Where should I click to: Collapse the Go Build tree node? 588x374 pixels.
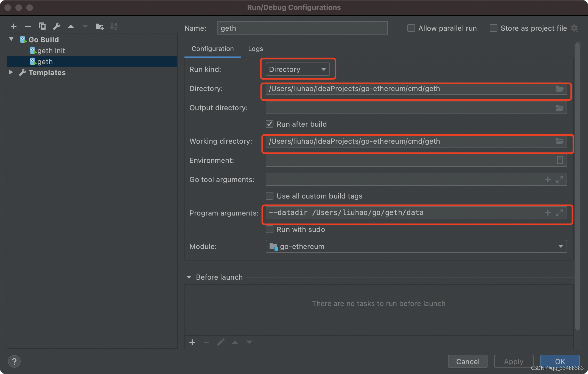pyautogui.click(x=12, y=39)
